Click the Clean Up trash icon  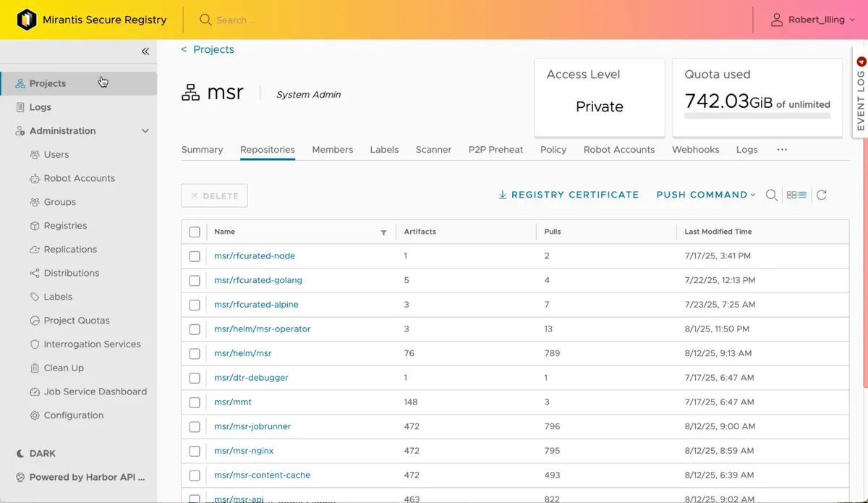35,368
